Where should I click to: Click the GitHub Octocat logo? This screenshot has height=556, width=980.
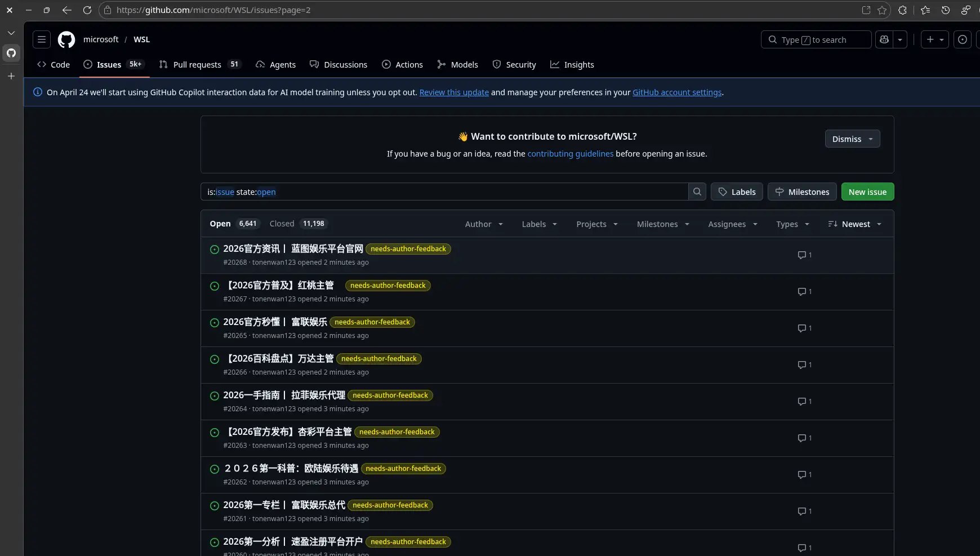coord(66,39)
